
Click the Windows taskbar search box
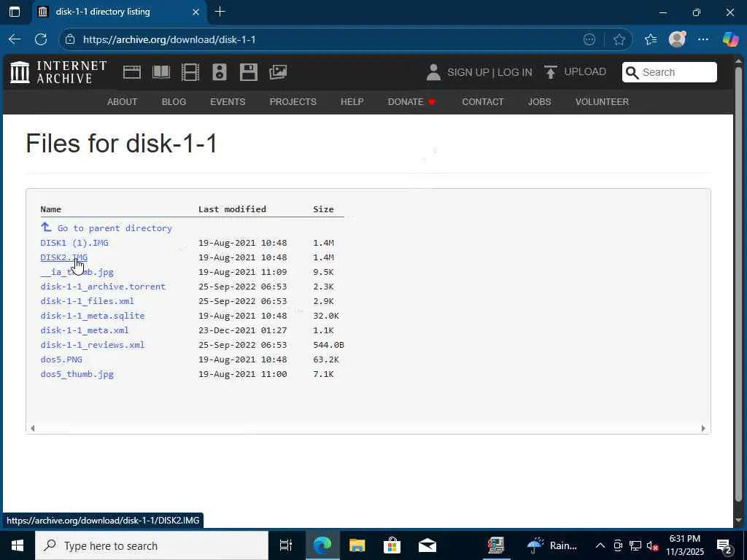152,545
